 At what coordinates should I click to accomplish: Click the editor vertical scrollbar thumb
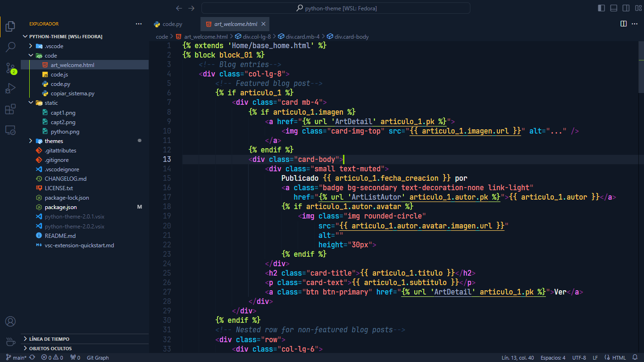click(641, 67)
